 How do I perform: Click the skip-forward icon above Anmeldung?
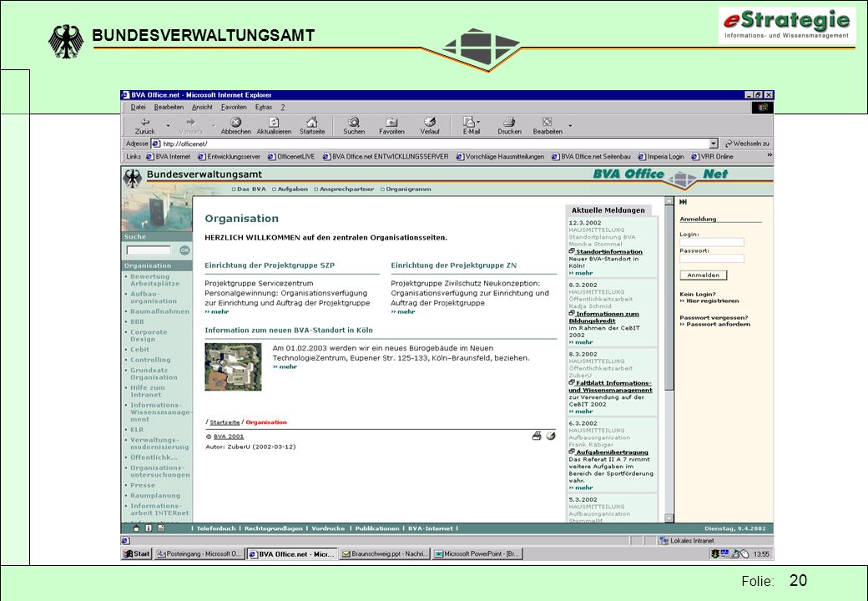(x=683, y=202)
